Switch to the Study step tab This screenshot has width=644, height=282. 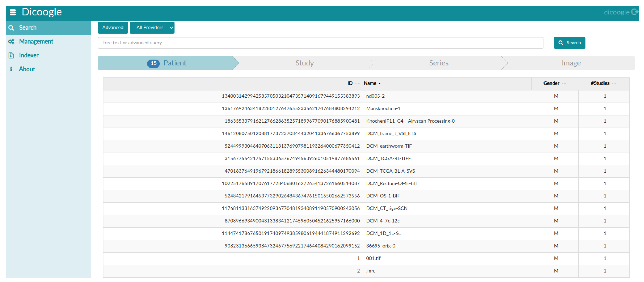click(304, 63)
